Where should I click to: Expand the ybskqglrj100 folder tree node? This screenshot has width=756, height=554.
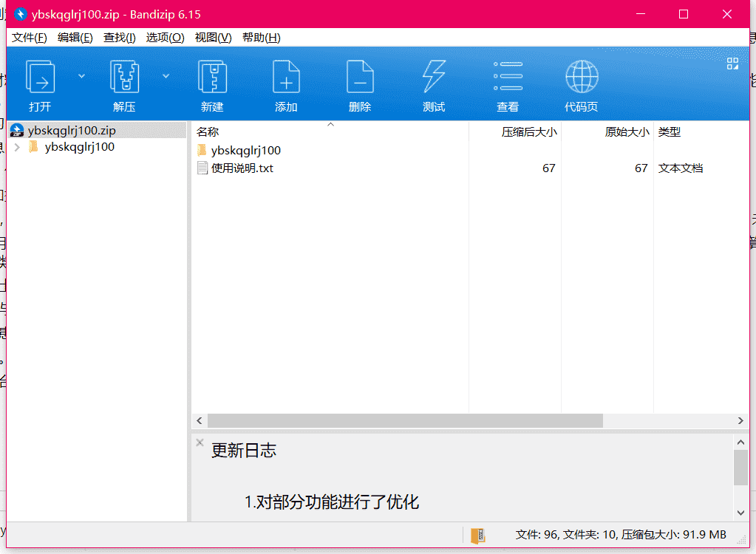[x=17, y=148]
